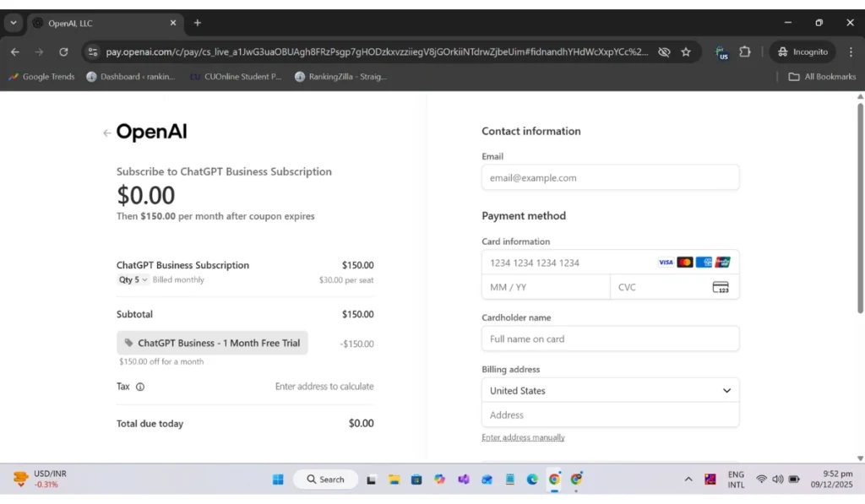Click the CVC card illustration icon
This screenshot has height=504, width=865.
722,287
